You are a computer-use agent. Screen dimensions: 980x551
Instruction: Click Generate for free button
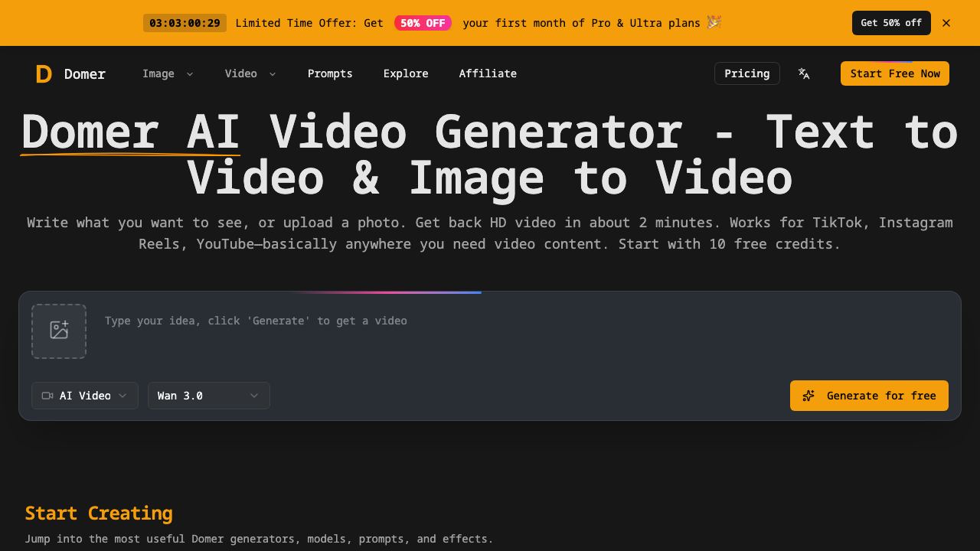coord(869,396)
